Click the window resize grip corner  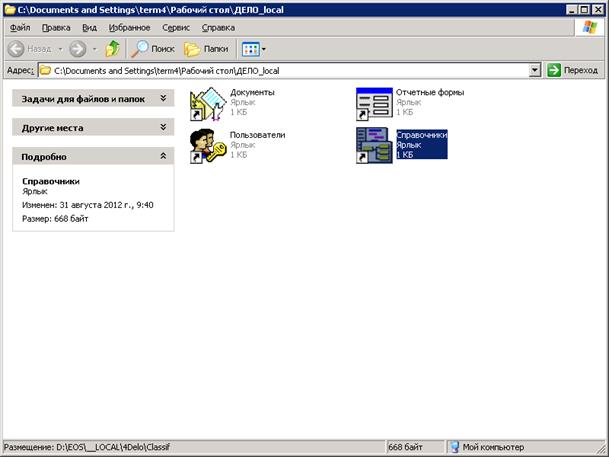tap(600, 449)
